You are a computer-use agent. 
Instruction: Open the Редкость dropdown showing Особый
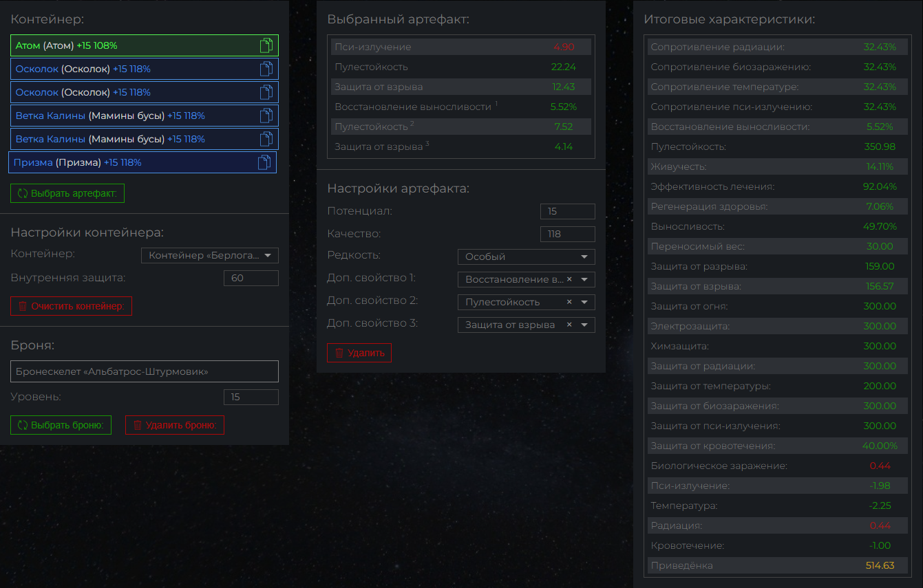click(527, 257)
